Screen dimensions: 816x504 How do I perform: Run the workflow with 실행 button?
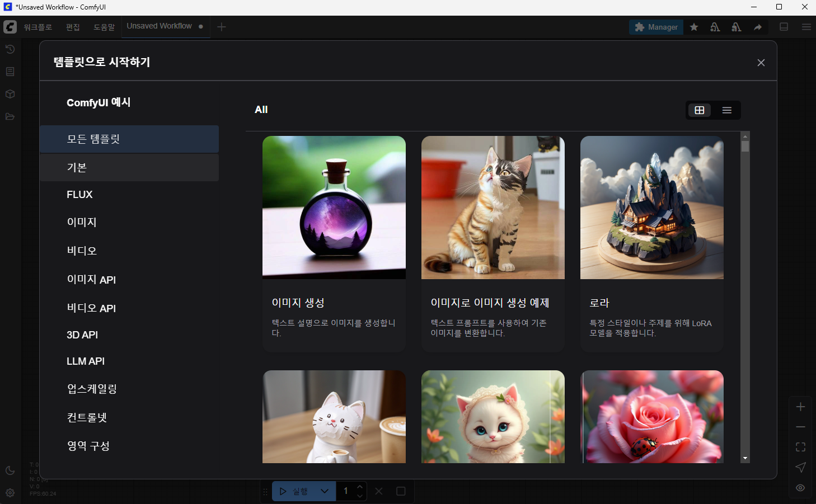coord(294,491)
